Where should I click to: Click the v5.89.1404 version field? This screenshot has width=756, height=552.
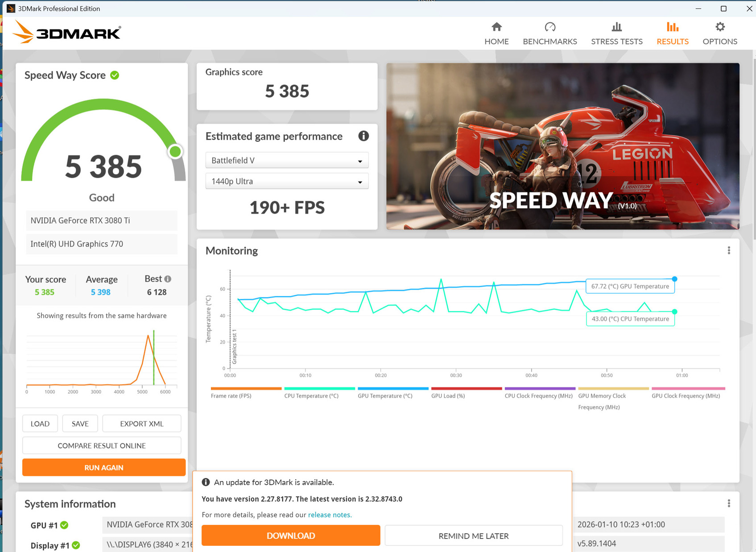pyautogui.click(x=649, y=544)
